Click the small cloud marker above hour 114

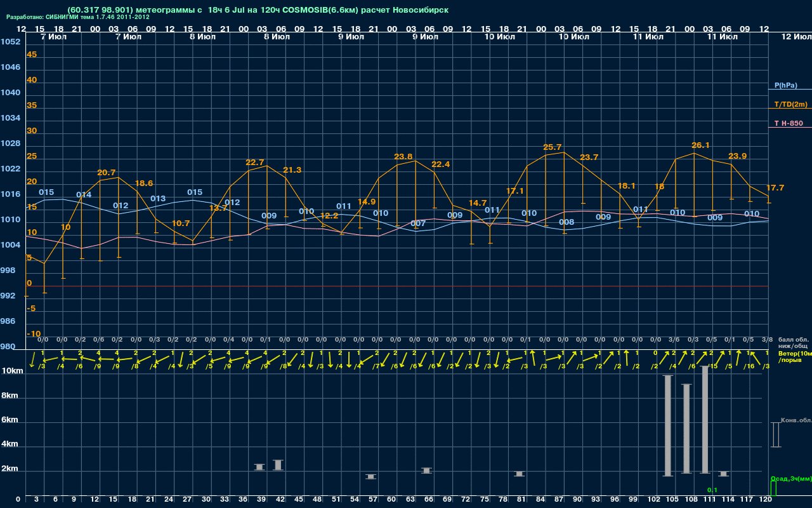[x=724, y=474]
